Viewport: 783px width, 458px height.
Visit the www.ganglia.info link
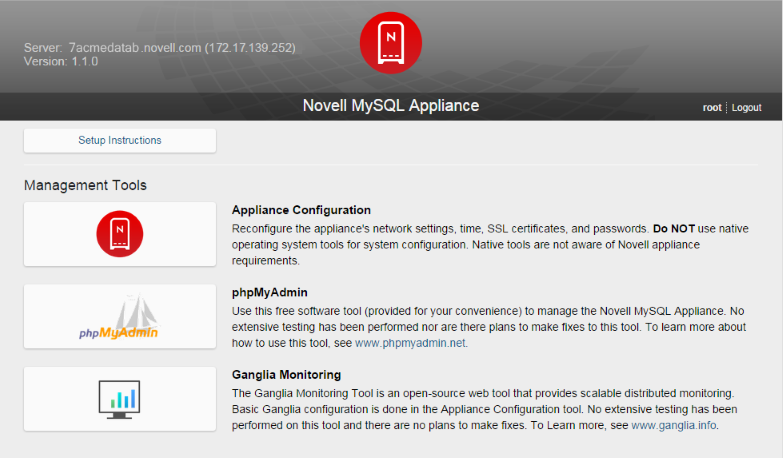[x=674, y=426]
